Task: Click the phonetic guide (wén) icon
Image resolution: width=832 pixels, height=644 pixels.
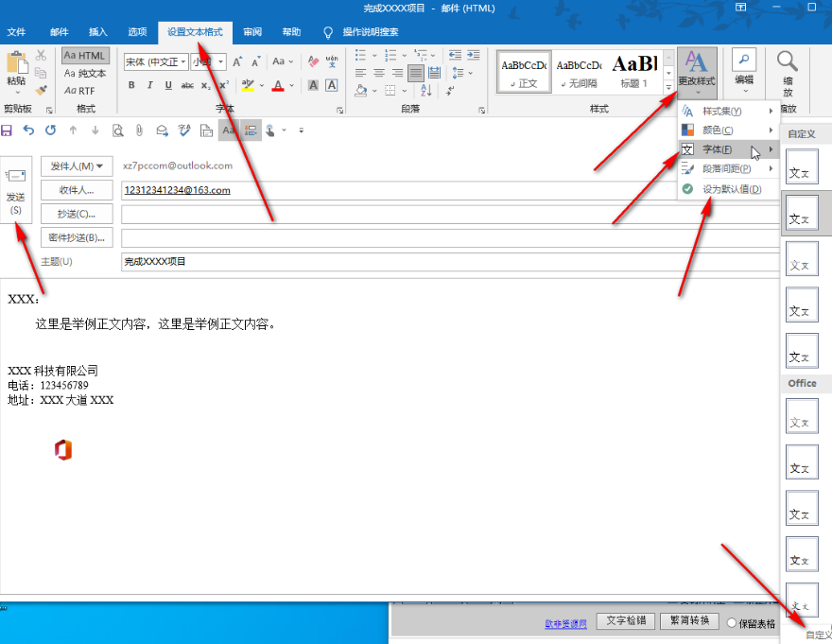Action: point(332,61)
